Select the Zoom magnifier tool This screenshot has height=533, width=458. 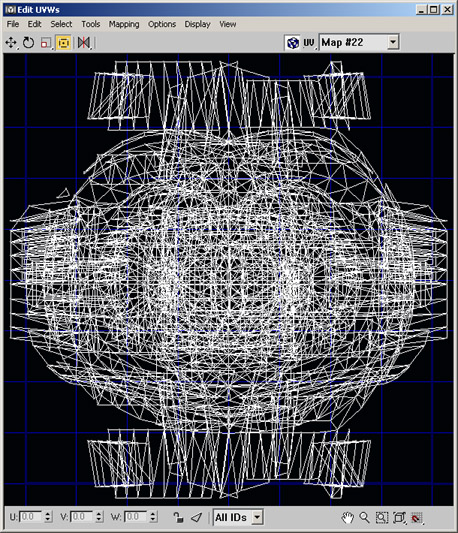[x=364, y=517]
